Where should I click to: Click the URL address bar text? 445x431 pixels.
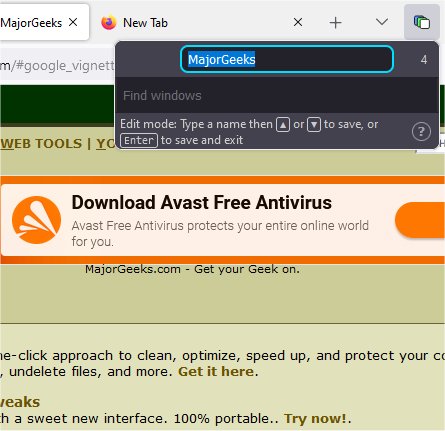point(57,66)
